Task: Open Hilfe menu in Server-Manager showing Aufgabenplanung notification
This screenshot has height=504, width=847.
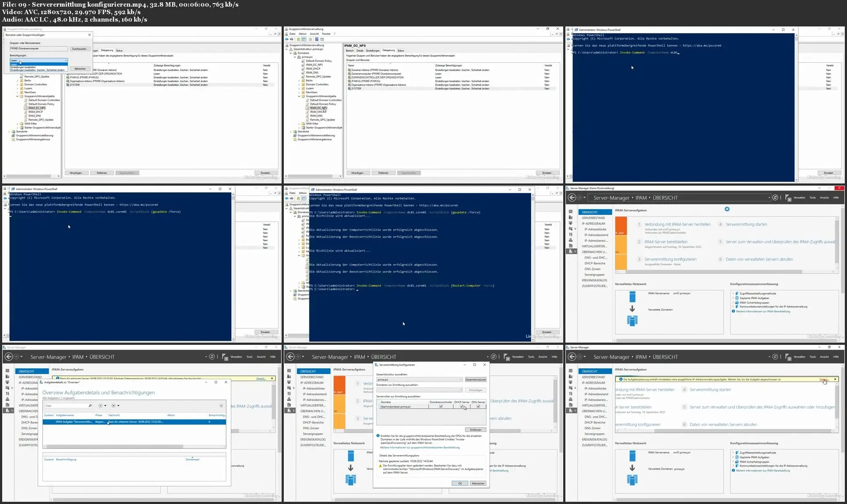Action: pos(836,357)
